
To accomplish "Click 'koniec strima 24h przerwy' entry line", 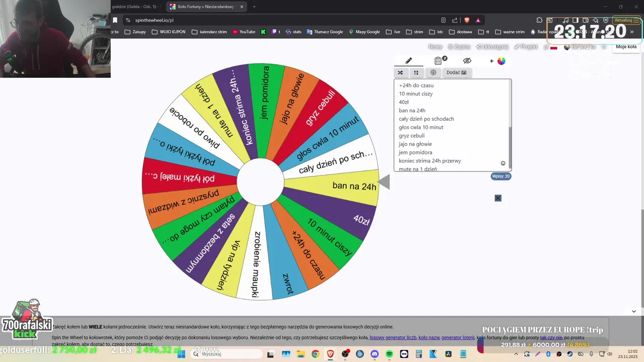I will (x=430, y=161).
